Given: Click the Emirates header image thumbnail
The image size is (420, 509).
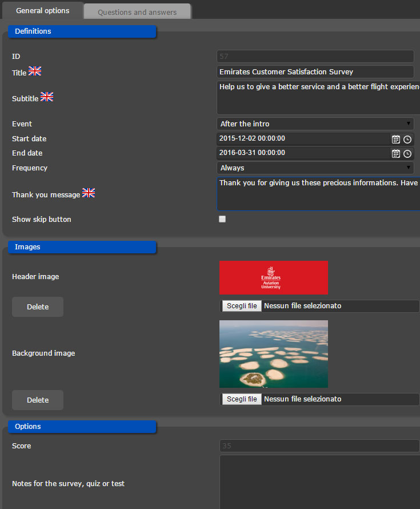Looking at the screenshot, I should 273,277.
